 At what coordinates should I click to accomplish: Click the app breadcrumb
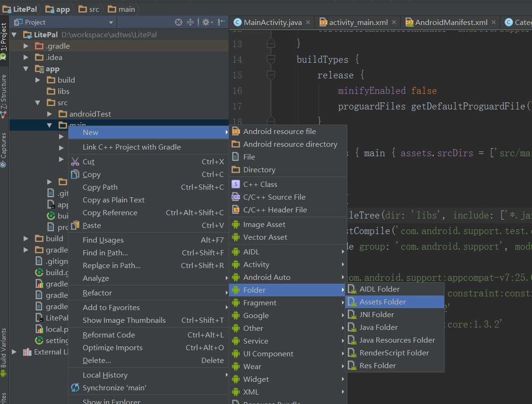pos(58,9)
